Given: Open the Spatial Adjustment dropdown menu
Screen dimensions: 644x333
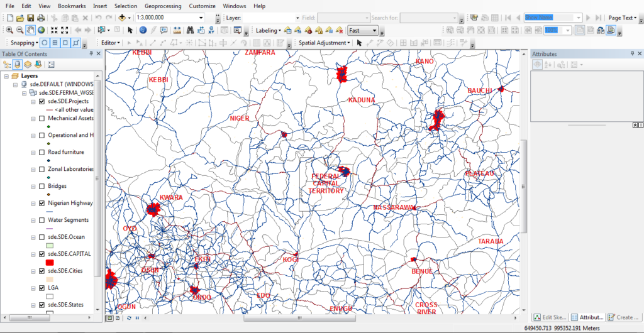Looking at the screenshot, I should [x=324, y=43].
